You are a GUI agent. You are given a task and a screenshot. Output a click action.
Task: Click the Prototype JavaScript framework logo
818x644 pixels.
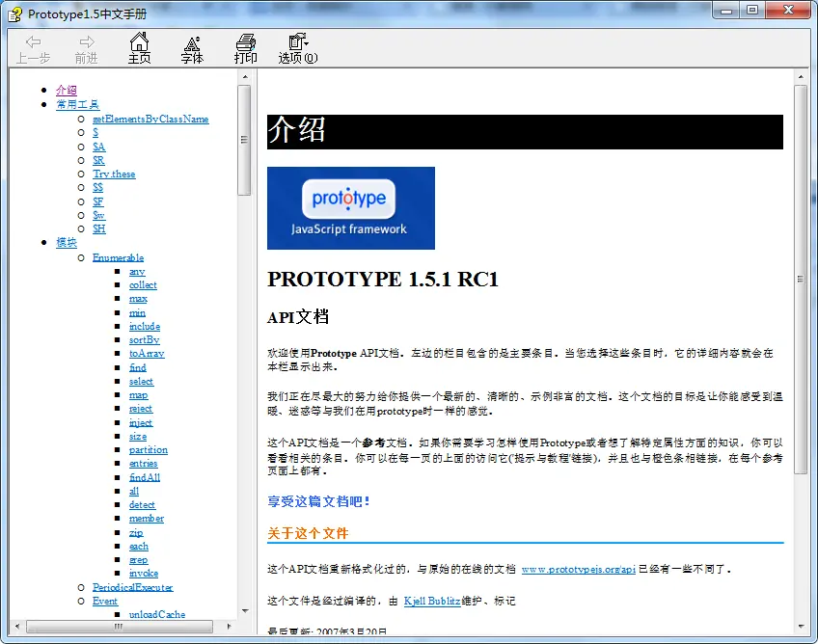click(350, 207)
